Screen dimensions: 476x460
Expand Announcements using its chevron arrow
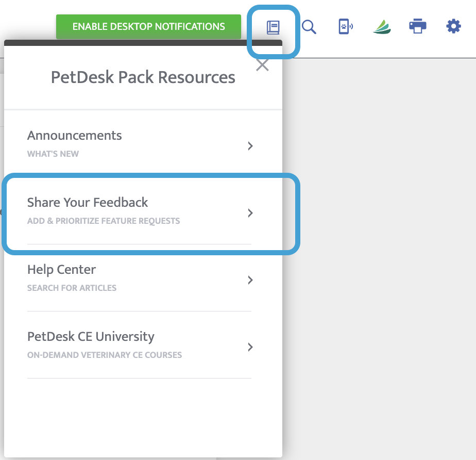250,146
